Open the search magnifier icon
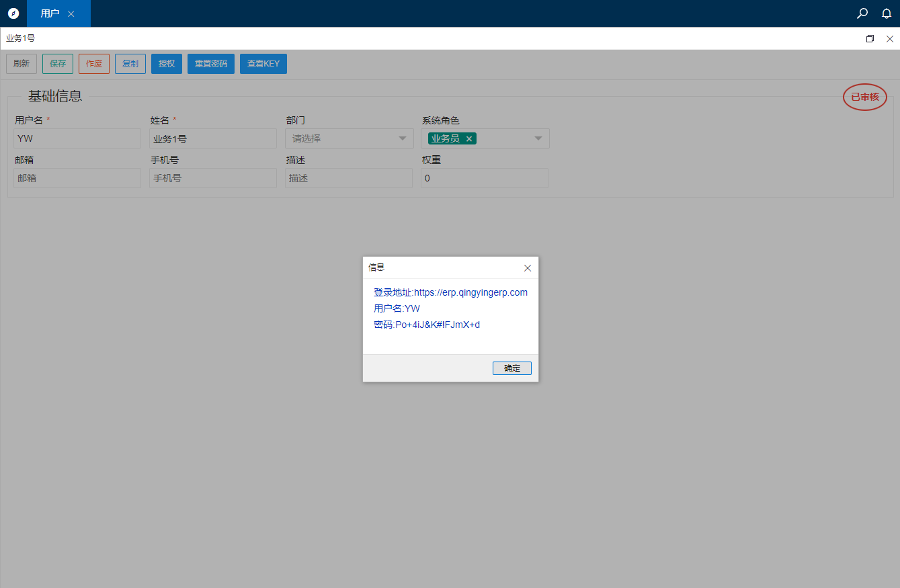The height and width of the screenshot is (588, 900). pyautogui.click(x=862, y=13)
